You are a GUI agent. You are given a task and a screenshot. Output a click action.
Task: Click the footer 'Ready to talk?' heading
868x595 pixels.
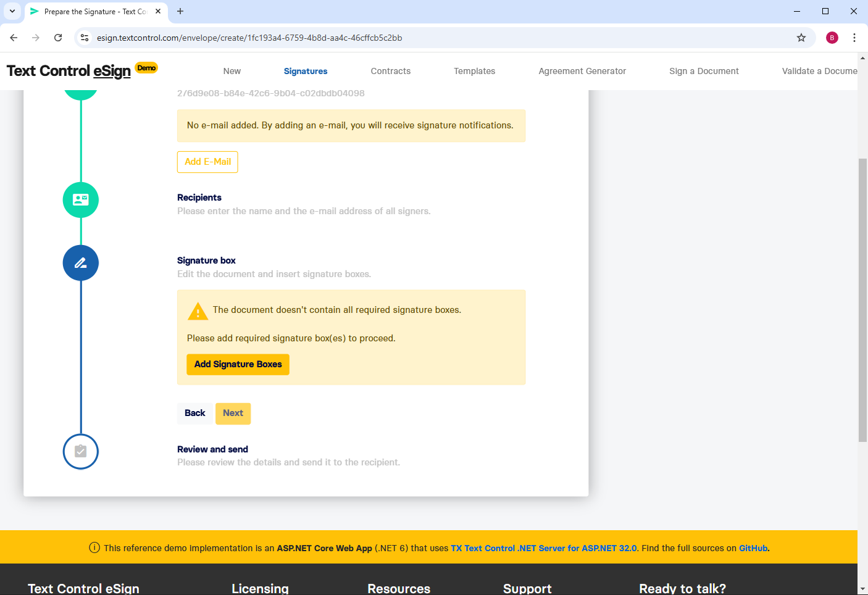click(682, 588)
